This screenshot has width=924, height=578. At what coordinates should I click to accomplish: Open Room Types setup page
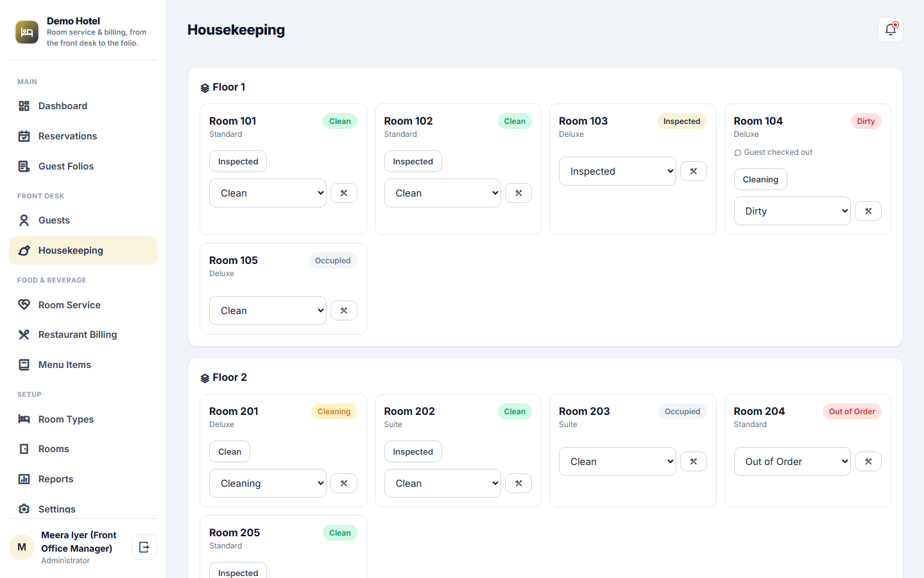click(83, 419)
